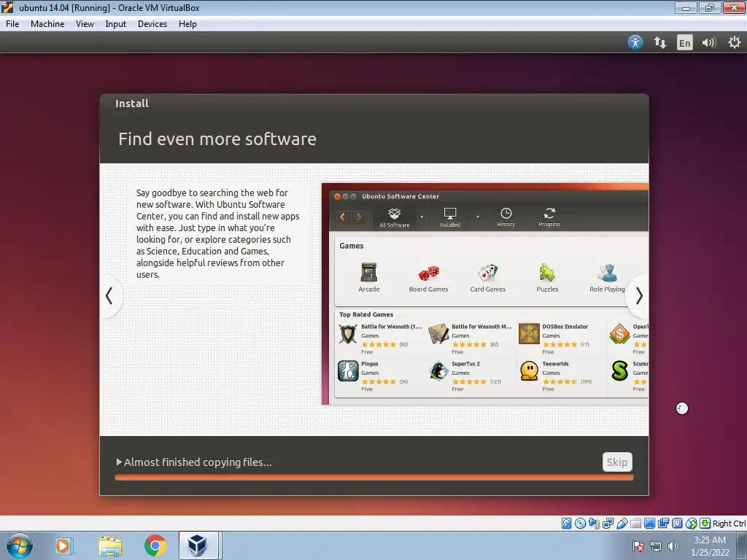Image resolution: width=747 pixels, height=560 pixels.
Task: Click the USB devices status icon
Action: click(x=622, y=524)
